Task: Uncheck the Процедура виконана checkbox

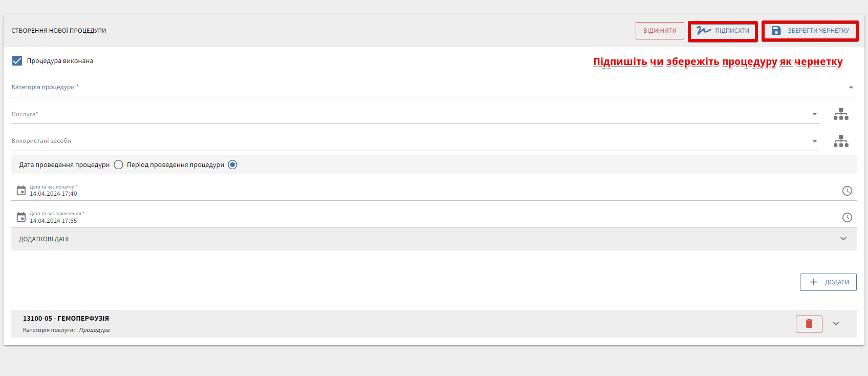Action: pos(17,61)
